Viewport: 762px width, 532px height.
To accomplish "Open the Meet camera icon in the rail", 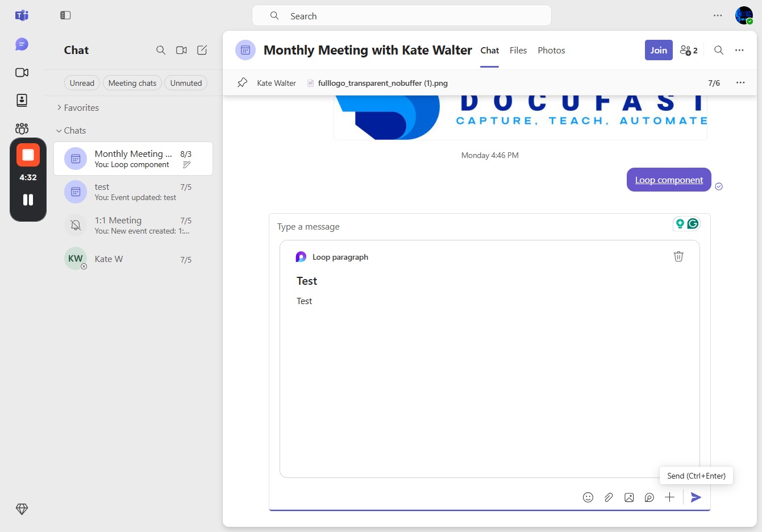I will pos(22,72).
